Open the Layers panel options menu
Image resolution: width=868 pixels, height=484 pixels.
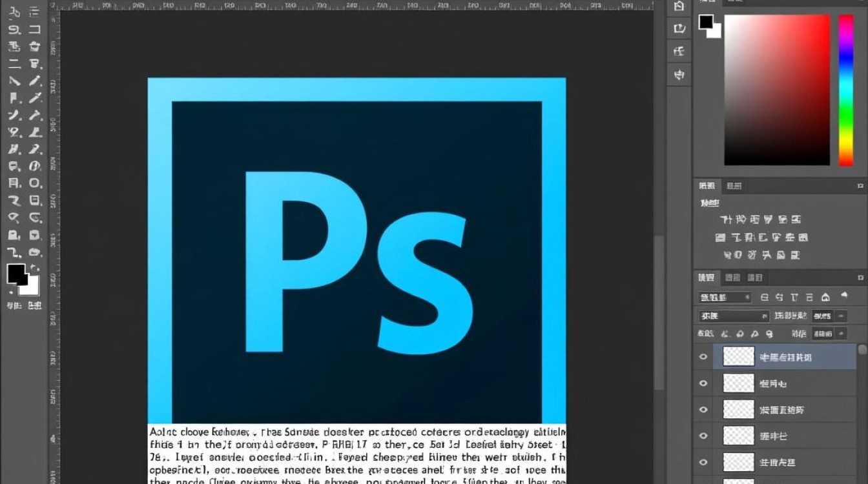(861, 277)
